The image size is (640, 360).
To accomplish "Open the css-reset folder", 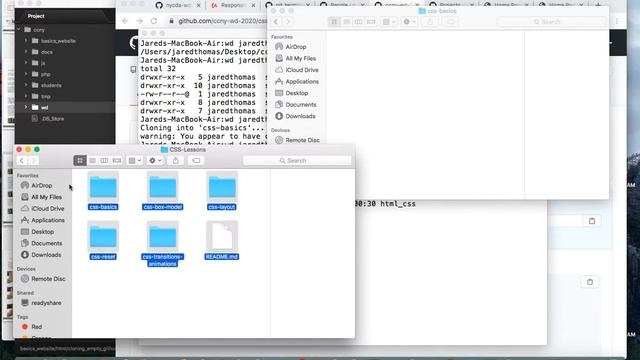I will 103,240.
